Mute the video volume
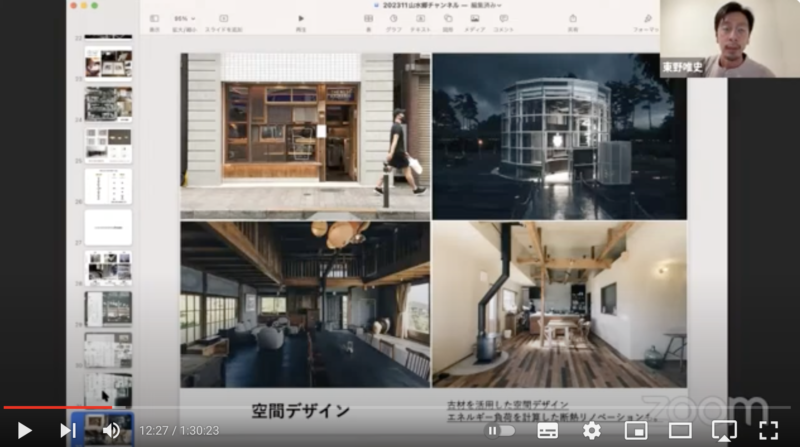The height and width of the screenshot is (447, 800). pyautogui.click(x=111, y=430)
